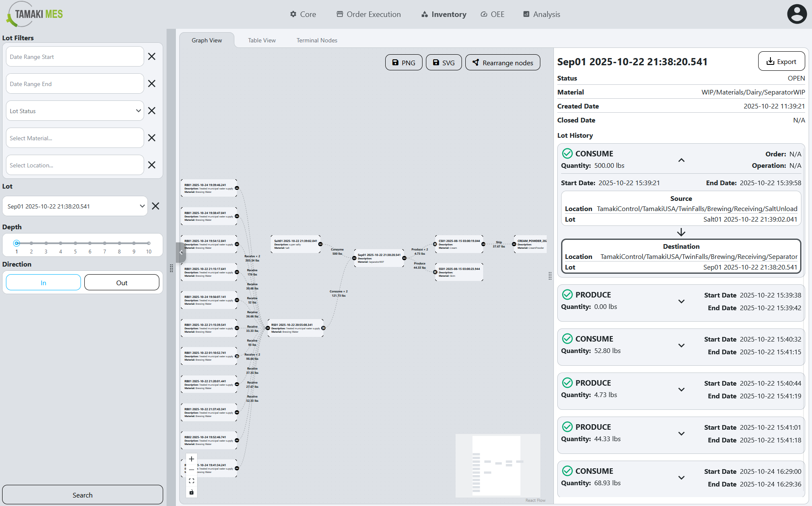Open the user account avatar menu
This screenshot has width=812, height=506.
[x=797, y=14]
